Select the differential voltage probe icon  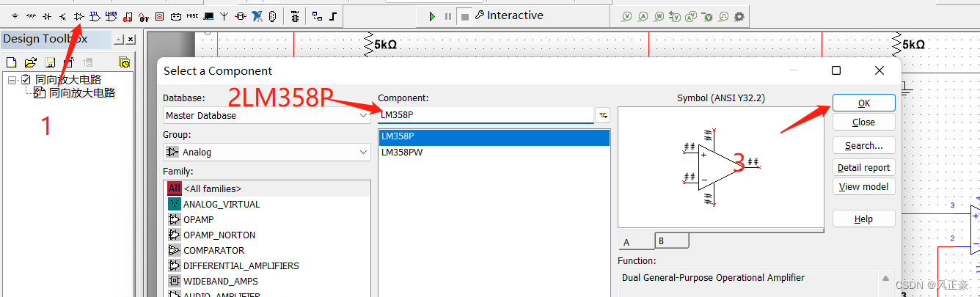(676, 16)
